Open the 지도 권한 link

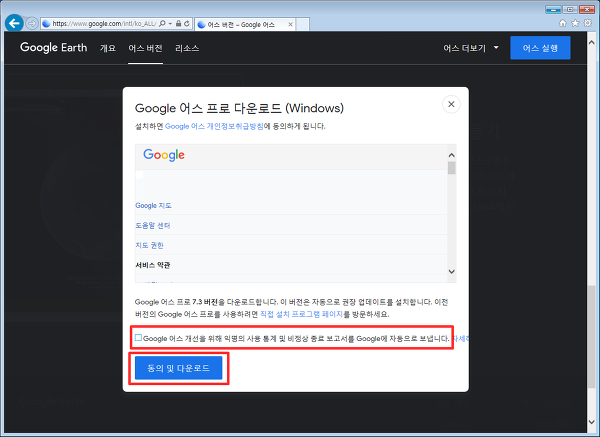click(149, 245)
